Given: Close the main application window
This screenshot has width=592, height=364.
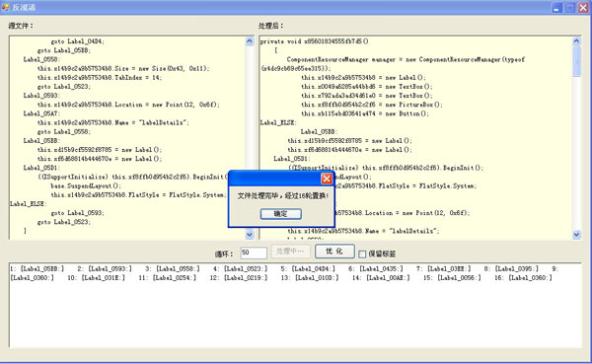Looking at the screenshot, I should (x=583, y=8).
